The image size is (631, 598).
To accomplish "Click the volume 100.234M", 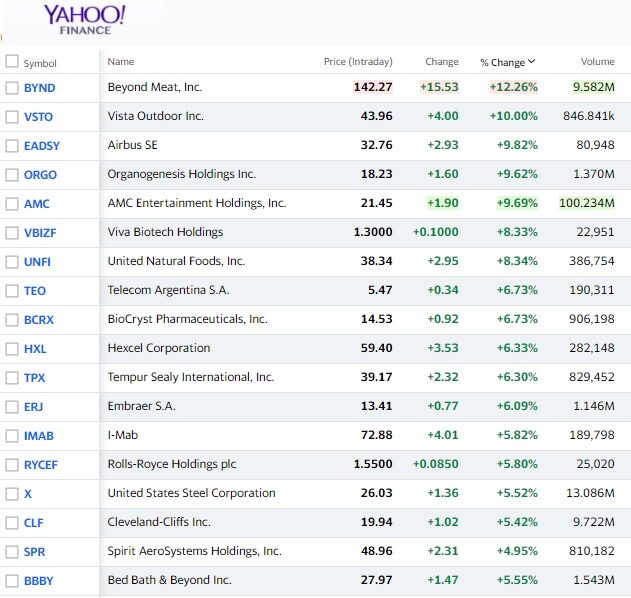I will tap(587, 203).
